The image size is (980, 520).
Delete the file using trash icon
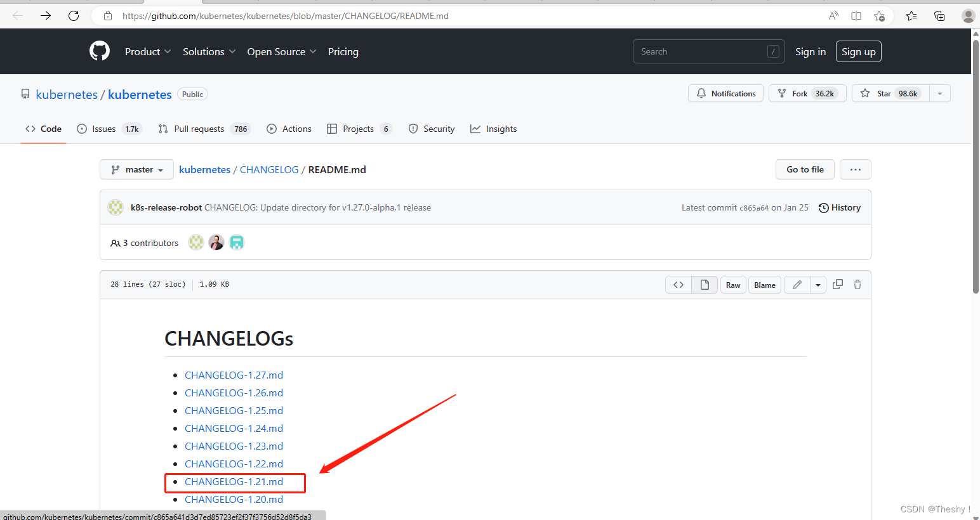point(857,284)
